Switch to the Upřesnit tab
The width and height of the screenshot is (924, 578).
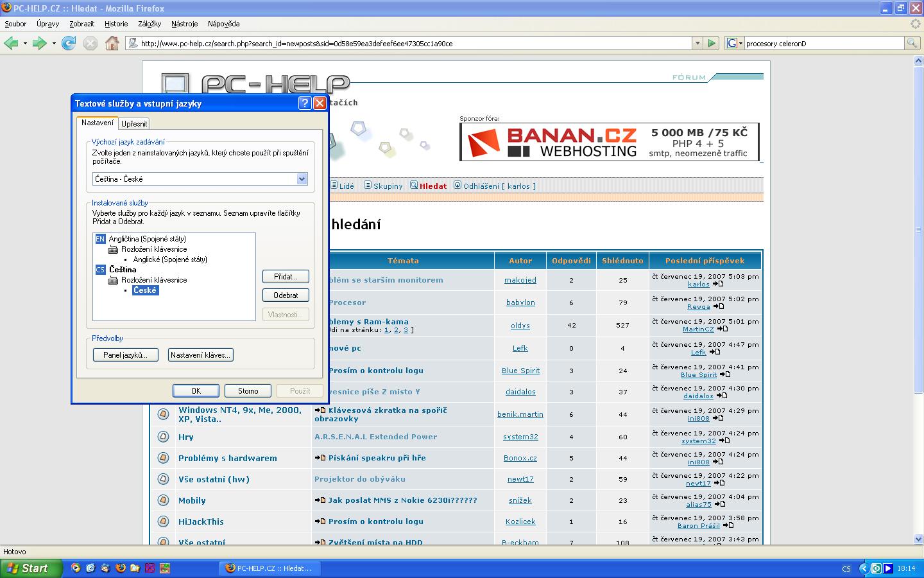(x=134, y=123)
